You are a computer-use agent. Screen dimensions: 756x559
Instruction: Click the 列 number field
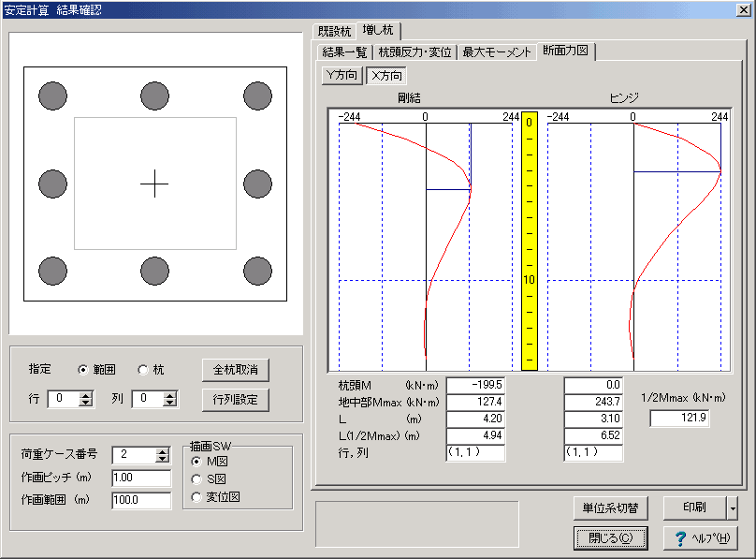(x=148, y=399)
